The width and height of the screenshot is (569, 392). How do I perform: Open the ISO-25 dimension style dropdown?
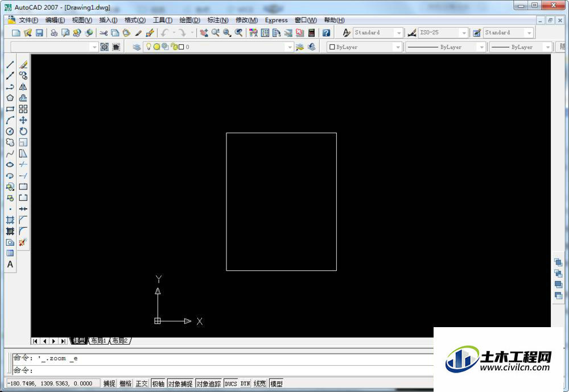(x=464, y=33)
